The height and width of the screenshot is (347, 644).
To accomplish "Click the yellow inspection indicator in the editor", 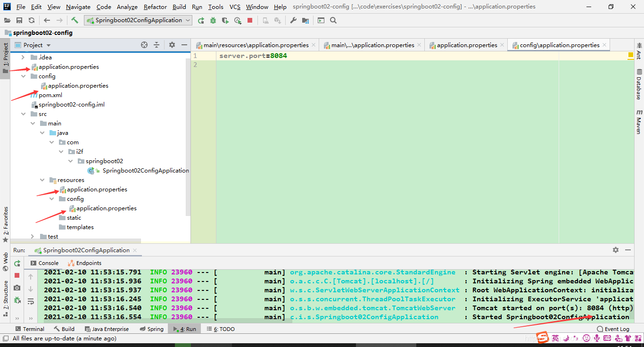I will click(630, 55).
